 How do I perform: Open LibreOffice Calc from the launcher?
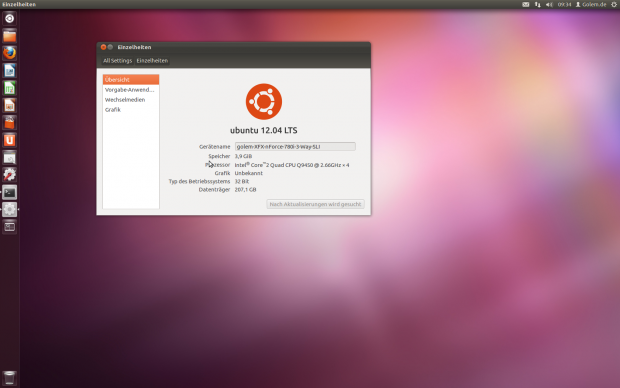9,88
